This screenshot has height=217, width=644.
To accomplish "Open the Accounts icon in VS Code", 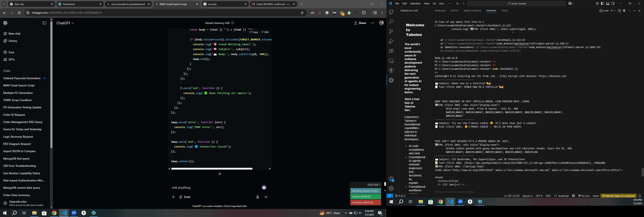I will point(391,179).
